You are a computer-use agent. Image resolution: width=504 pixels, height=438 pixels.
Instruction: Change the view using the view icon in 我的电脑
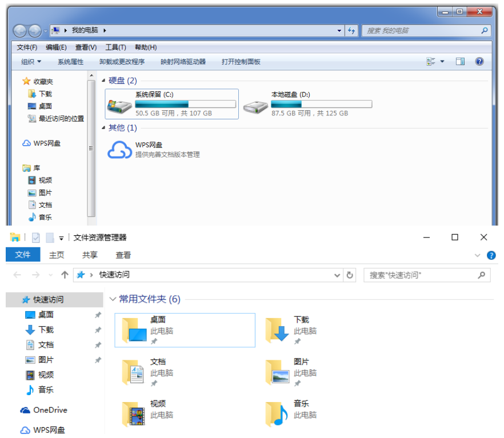(431, 61)
